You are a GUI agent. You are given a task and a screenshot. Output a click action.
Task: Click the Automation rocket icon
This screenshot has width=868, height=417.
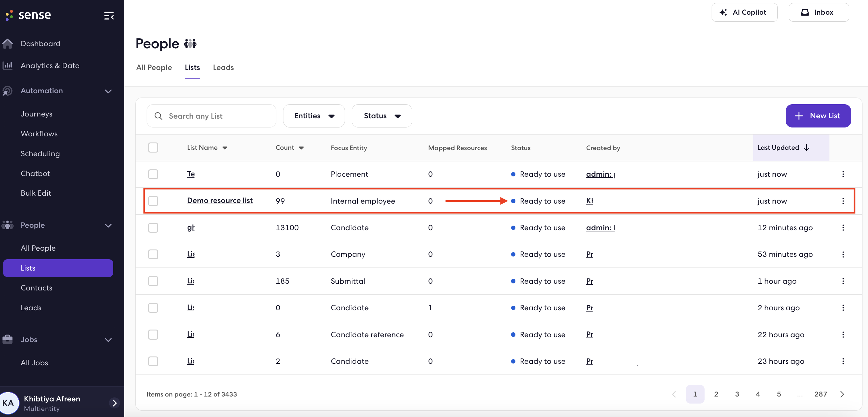coord(7,91)
